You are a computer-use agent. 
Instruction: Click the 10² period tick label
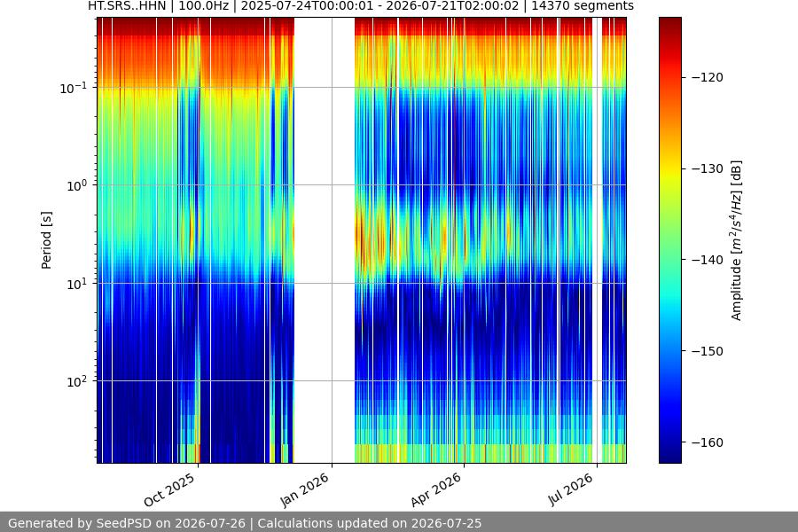point(77,381)
